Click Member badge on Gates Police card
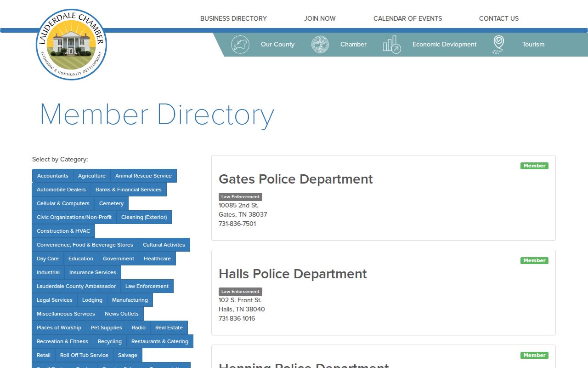588x368 pixels. (534, 166)
